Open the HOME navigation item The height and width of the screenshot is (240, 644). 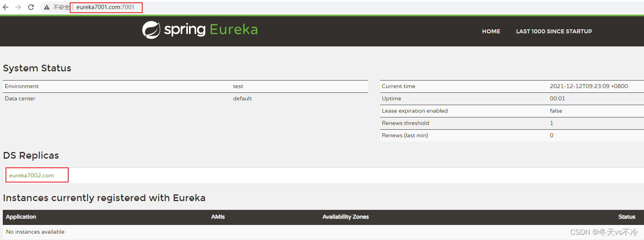pos(491,31)
